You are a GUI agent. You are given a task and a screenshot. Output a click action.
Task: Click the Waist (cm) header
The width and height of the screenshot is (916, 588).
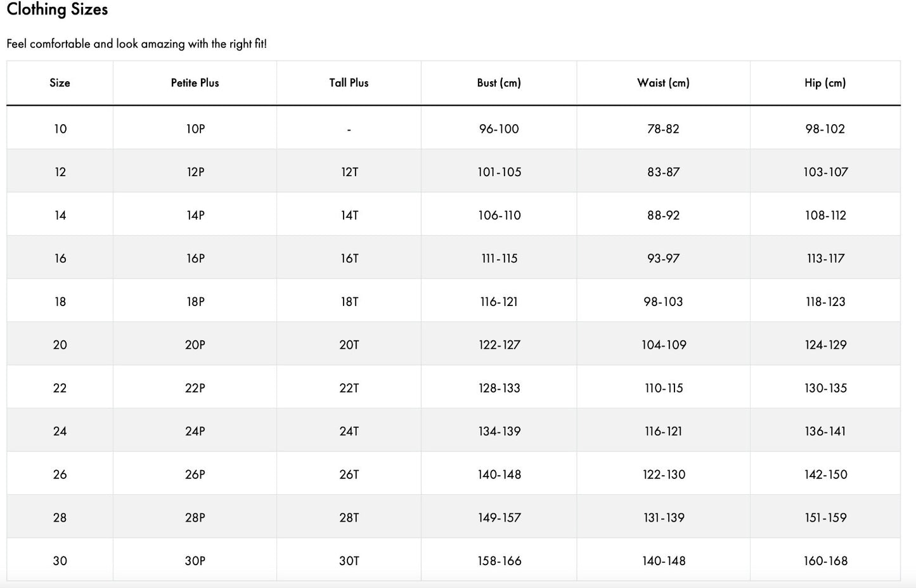click(x=663, y=83)
